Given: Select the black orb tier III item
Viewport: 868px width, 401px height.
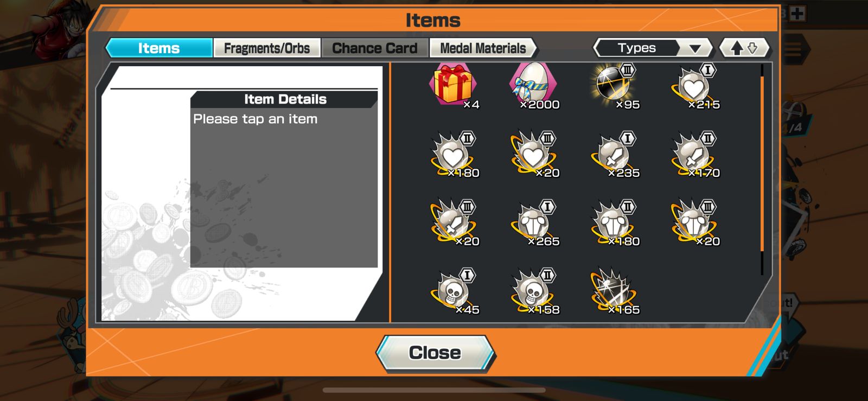Looking at the screenshot, I should click(614, 86).
